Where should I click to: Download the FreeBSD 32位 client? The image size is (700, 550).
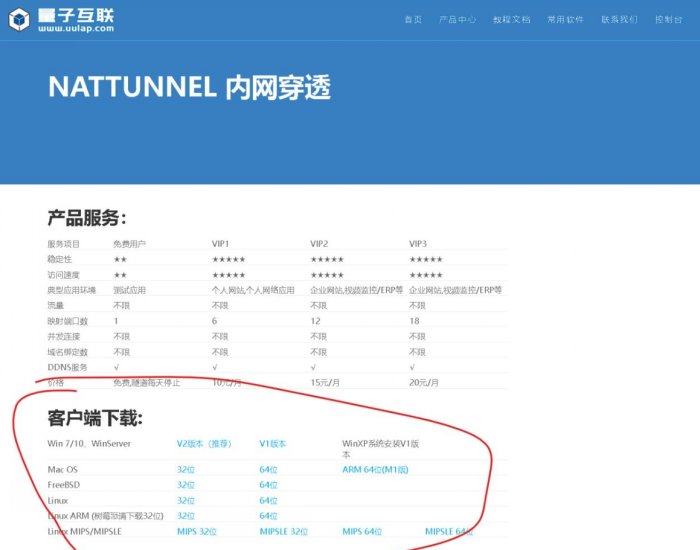(186, 485)
